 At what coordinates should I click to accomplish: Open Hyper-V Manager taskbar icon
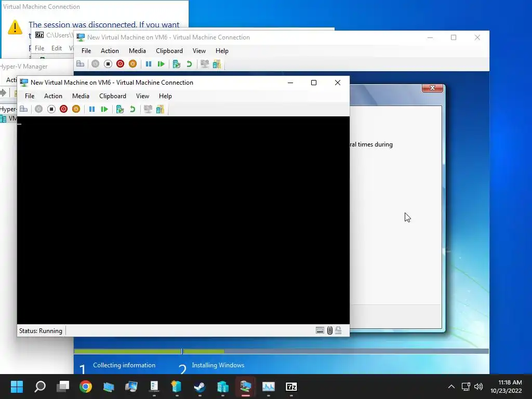[222, 387]
